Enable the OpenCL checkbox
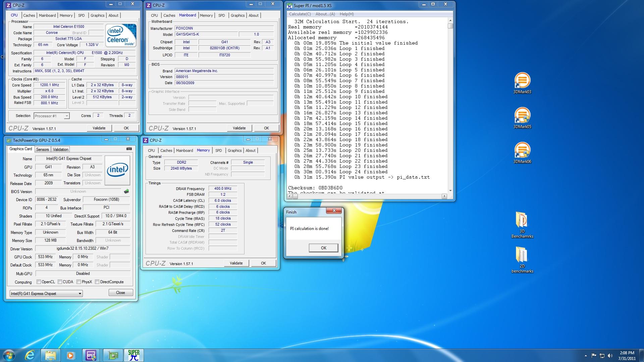 [x=39, y=282]
